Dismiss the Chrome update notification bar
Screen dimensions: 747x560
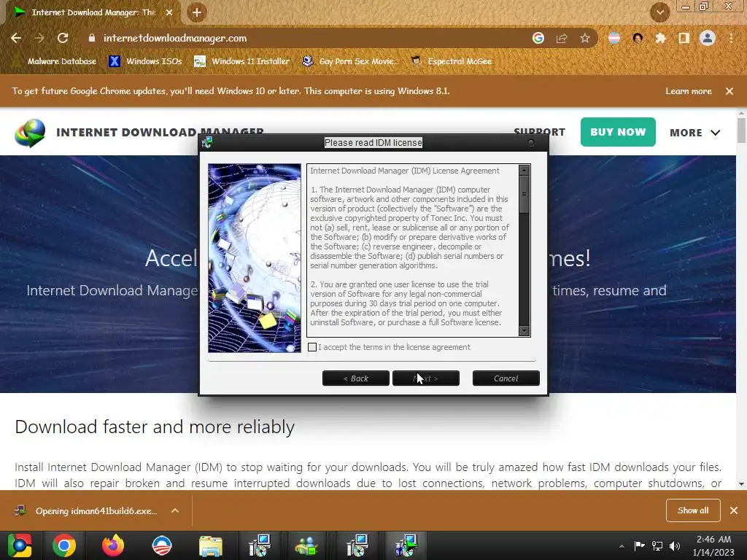(x=729, y=91)
